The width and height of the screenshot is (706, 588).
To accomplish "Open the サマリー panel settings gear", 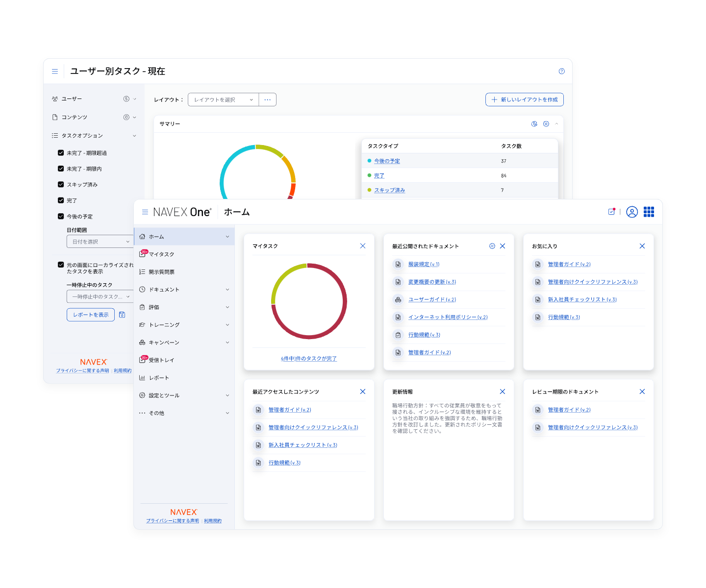I will pyautogui.click(x=546, y=124).
